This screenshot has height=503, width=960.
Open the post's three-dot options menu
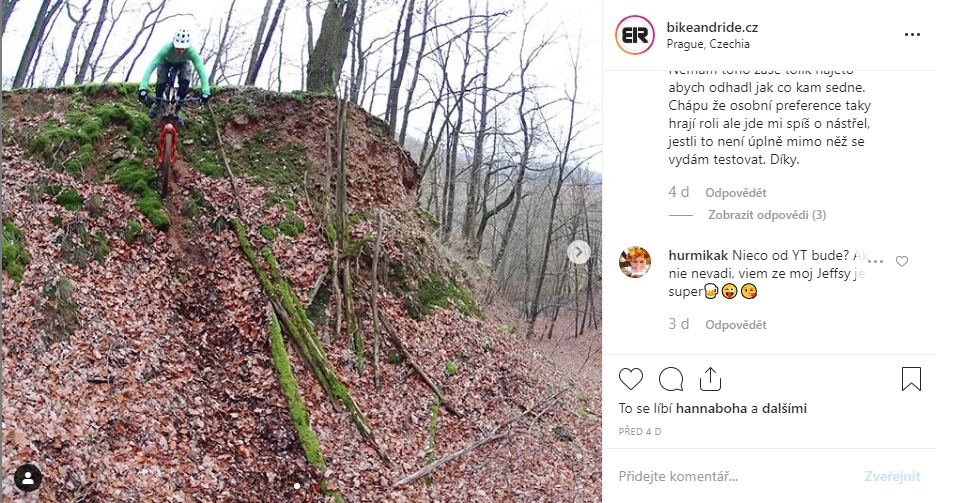click(x=912, y=35)
